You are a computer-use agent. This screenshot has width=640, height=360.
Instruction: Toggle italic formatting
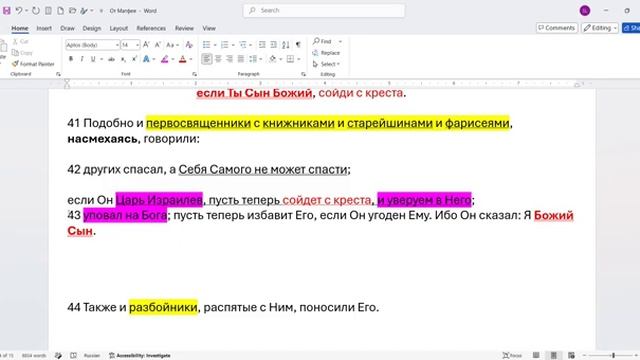(82, 59)
